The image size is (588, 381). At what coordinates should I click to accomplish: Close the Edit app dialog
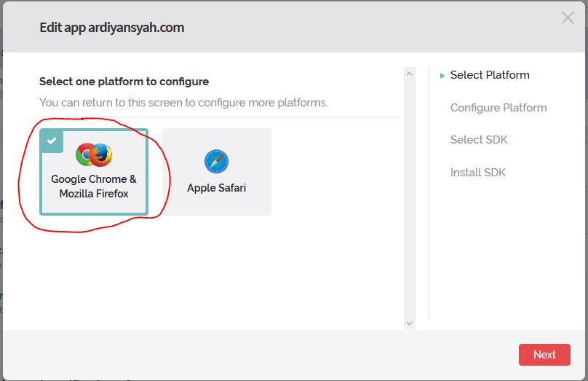tap(568, 17)
